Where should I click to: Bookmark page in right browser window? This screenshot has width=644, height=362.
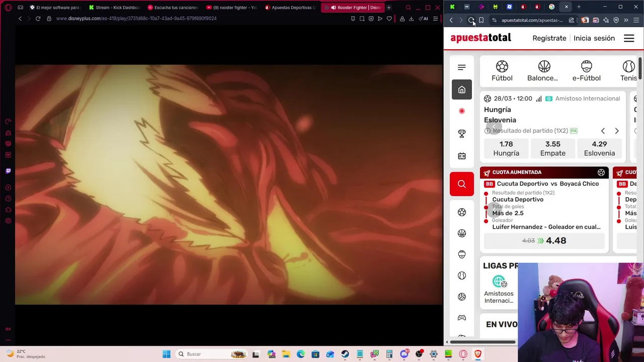point(481,20)
